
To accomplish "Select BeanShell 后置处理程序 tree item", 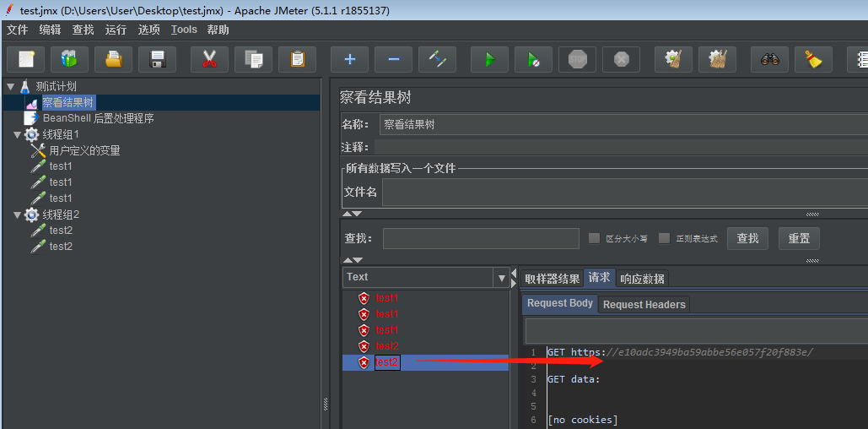I will [x=98, y=118].
